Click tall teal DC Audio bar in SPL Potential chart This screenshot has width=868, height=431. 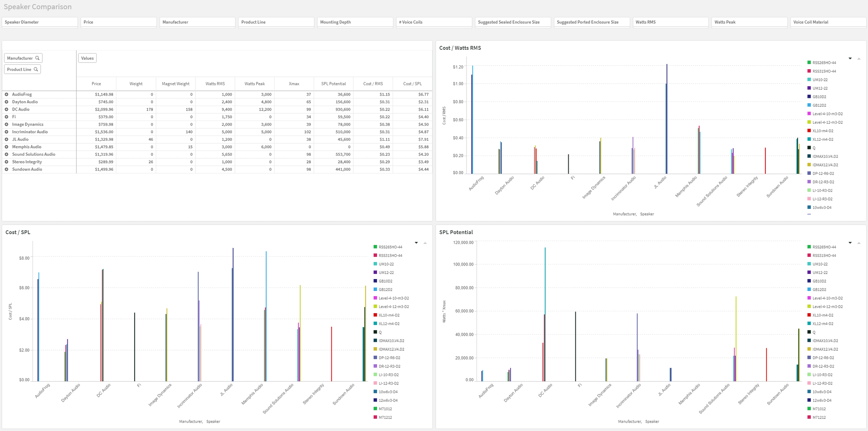[545, 314]
